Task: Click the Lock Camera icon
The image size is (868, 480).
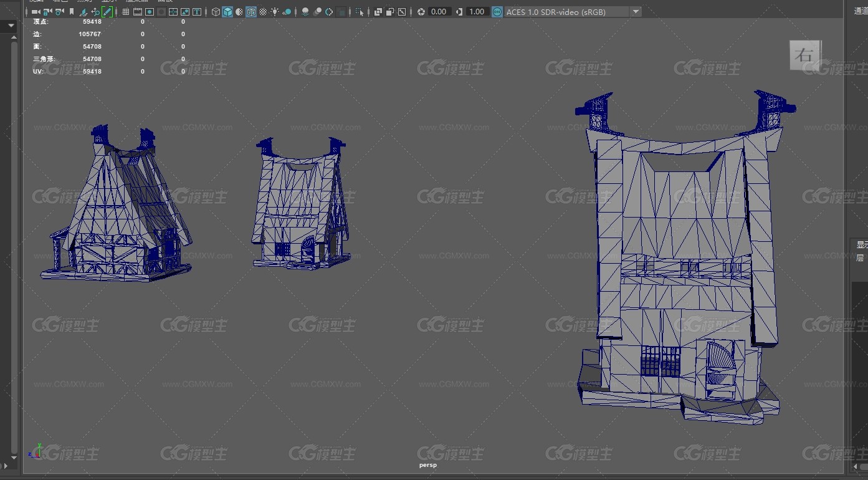Action: (x=48, y=12)
